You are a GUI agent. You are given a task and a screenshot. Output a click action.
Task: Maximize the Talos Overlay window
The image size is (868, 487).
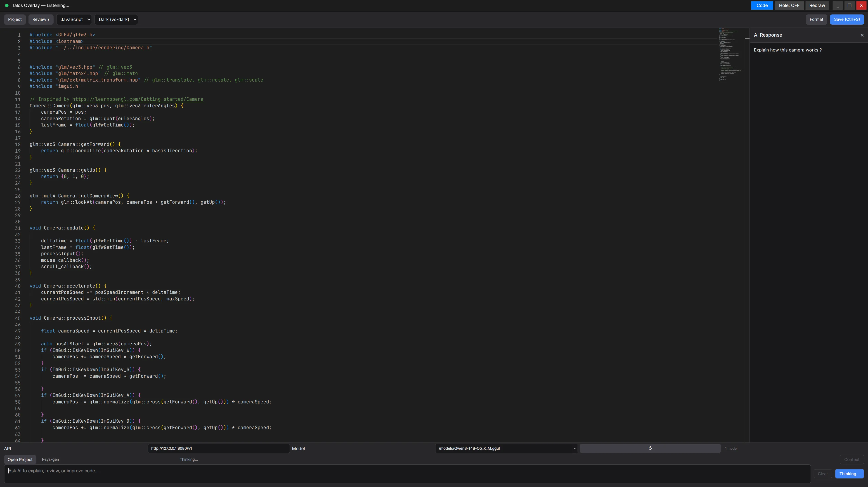pos(849,5)
